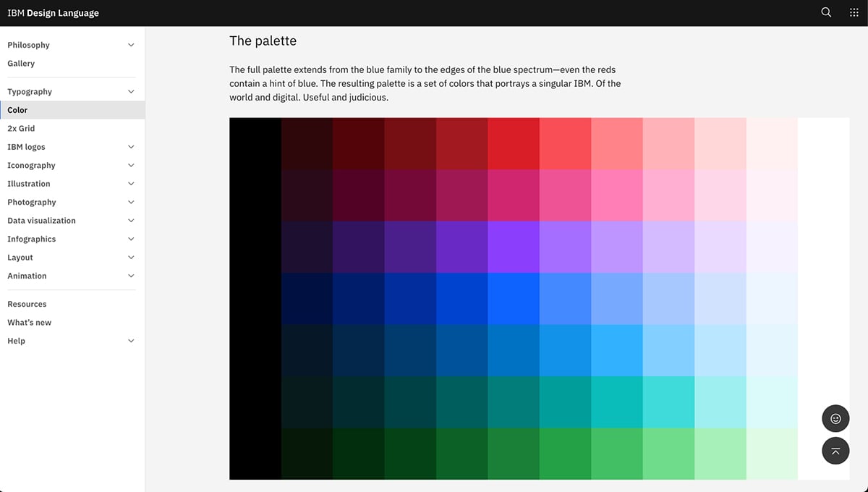
Task: Open the search icon in the header
Action: pos(825,12)
